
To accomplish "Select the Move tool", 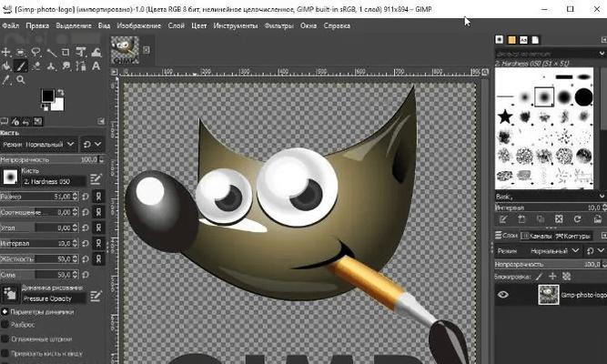I will tap(6, 52).
